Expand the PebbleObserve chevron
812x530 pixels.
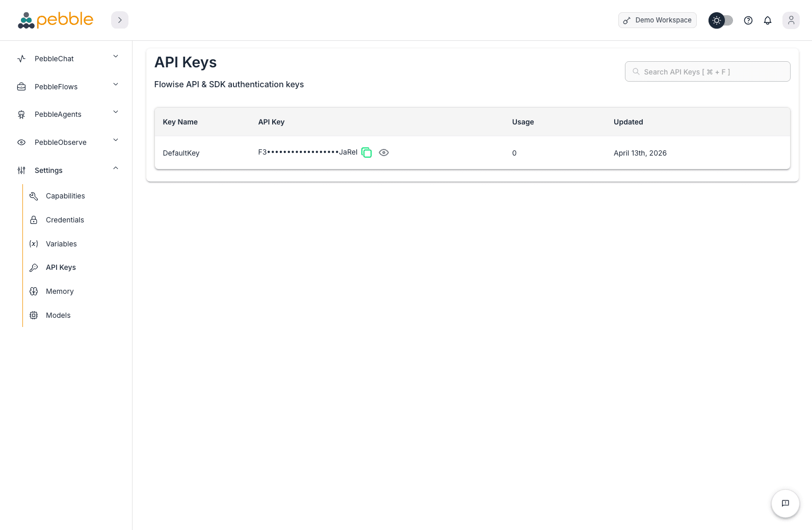tap(116, 140)
